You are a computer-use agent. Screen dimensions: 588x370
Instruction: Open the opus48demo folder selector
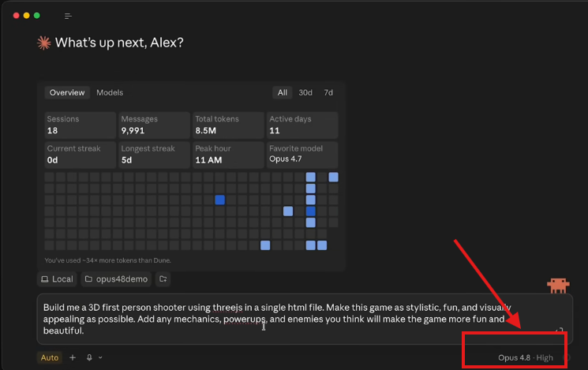[116, 279]
